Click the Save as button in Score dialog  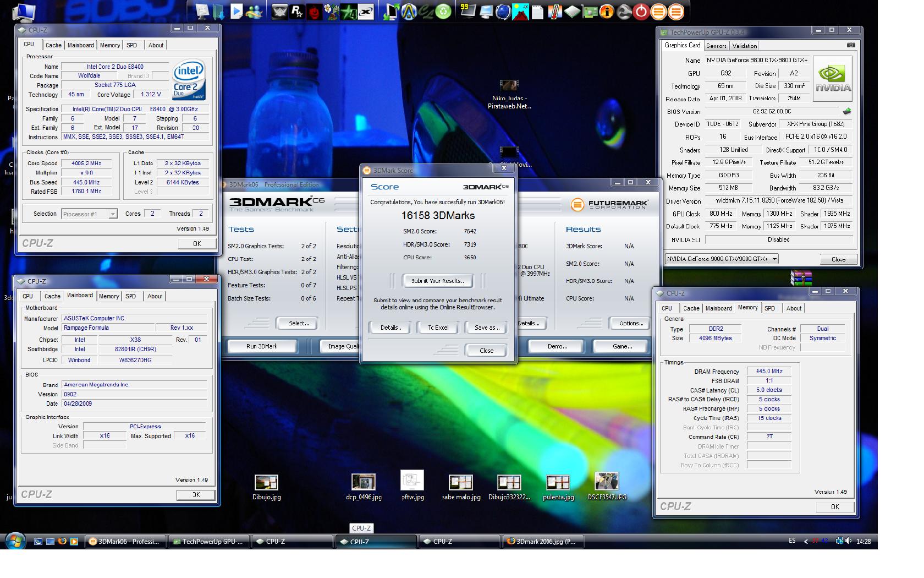click(x=486, y=328)
